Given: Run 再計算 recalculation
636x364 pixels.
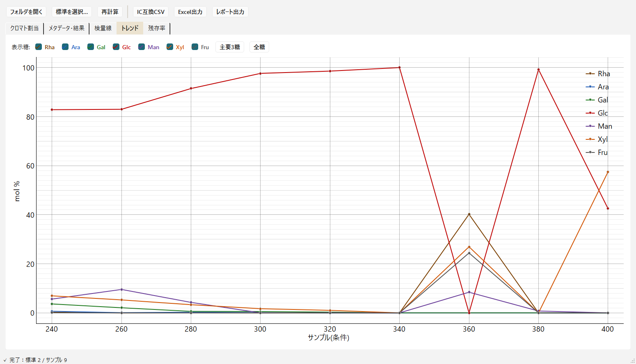Looking at the screenshot, I should (110, 12).
